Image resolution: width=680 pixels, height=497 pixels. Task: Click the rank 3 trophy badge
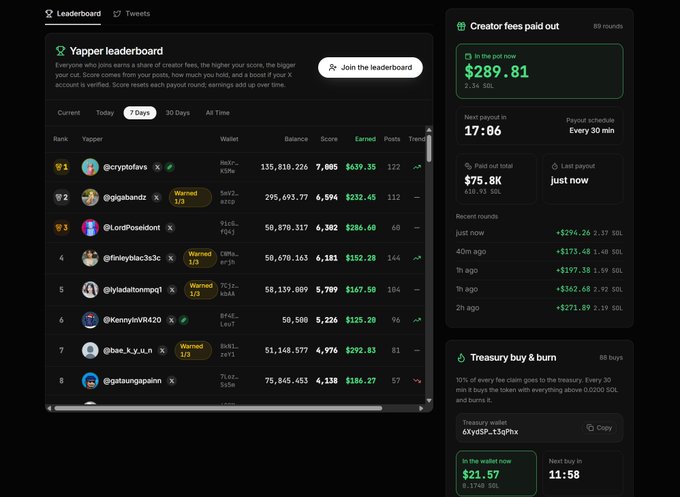62,228
